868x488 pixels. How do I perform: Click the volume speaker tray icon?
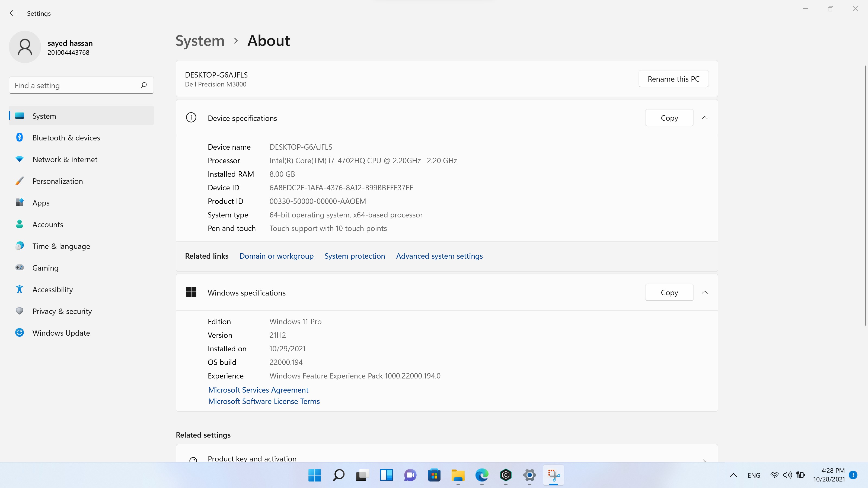pos(787,475)
